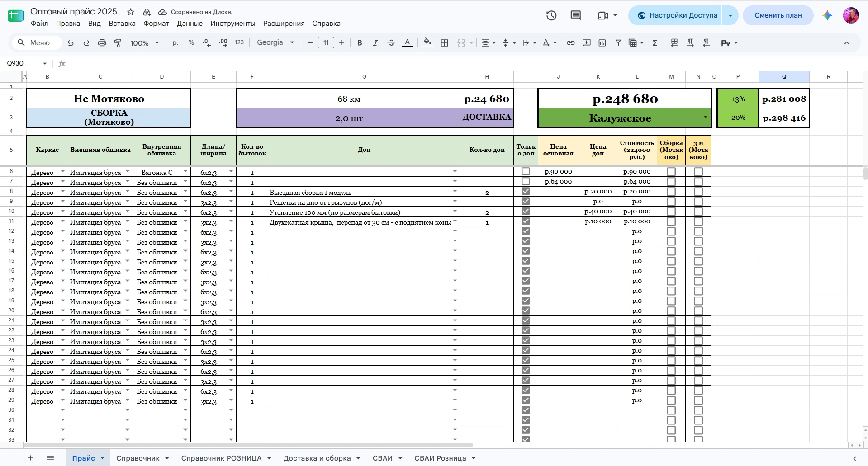This screenshot has height=466, width=868.
Task: Open the fill color picker
Action: tap(427, 42)
